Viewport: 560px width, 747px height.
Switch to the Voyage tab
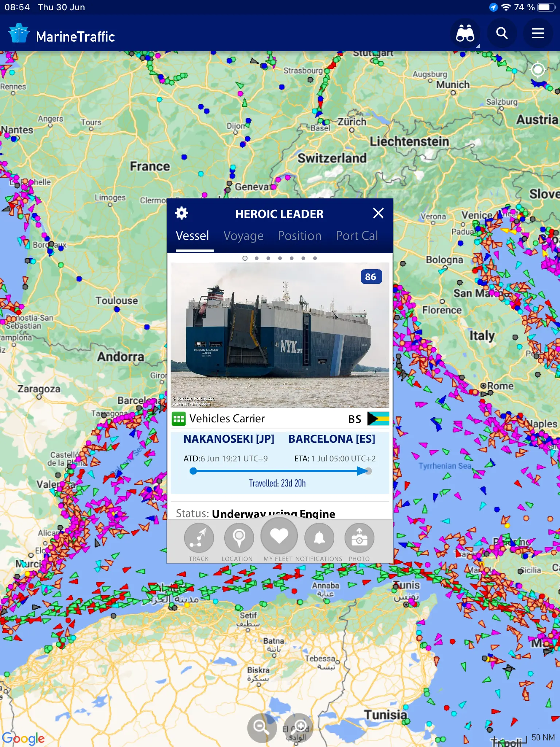(244, 236)
